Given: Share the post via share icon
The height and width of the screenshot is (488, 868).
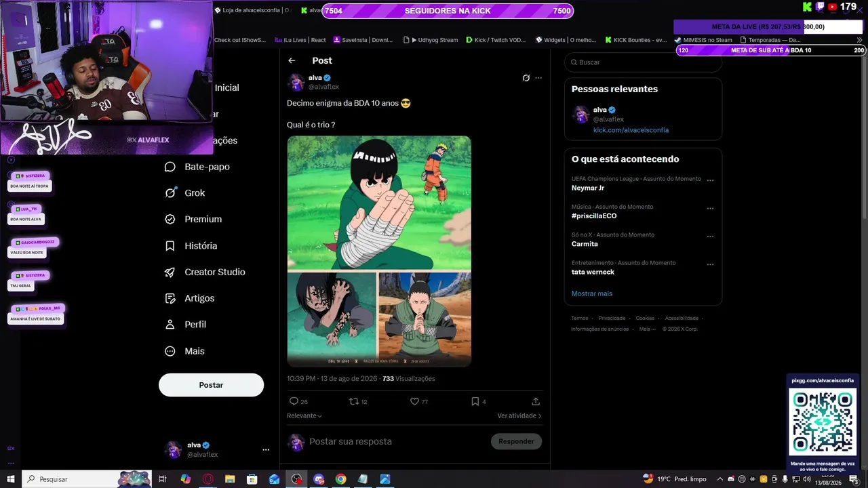Looking at the screenshot, I should pos(536,401).
